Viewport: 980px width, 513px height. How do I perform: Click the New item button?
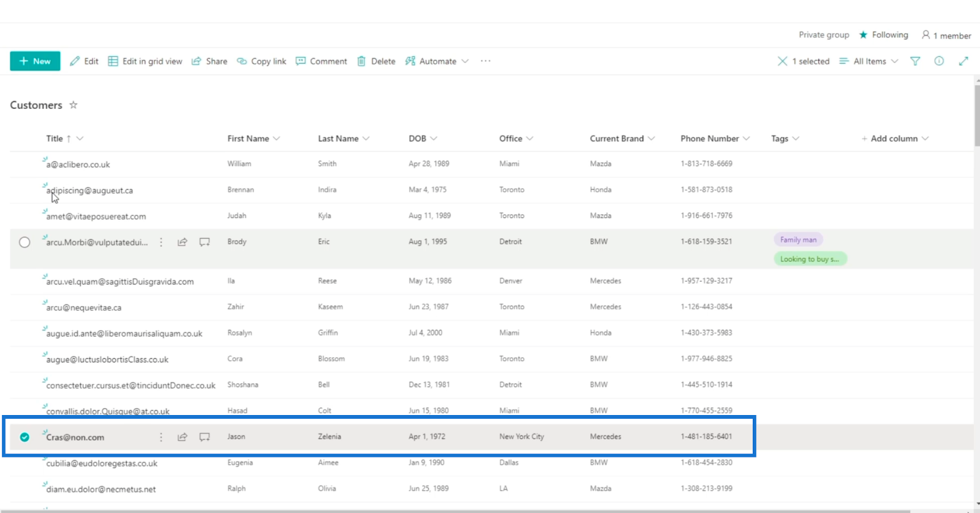[x=35, y=61]
